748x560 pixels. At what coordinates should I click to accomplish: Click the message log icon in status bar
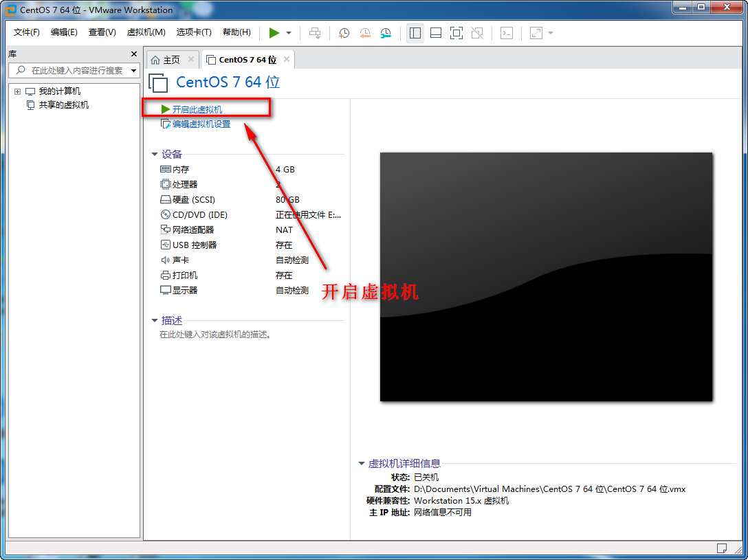pos(722,548)
